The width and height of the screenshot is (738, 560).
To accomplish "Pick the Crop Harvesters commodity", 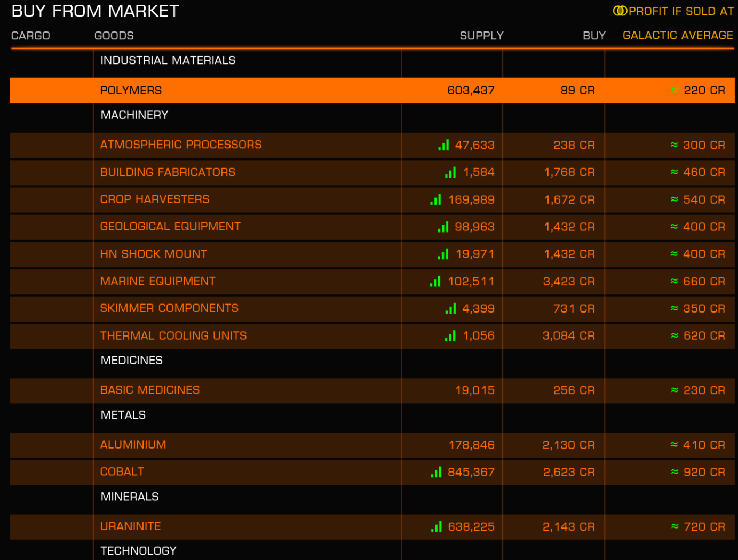I will click(372, 199).
